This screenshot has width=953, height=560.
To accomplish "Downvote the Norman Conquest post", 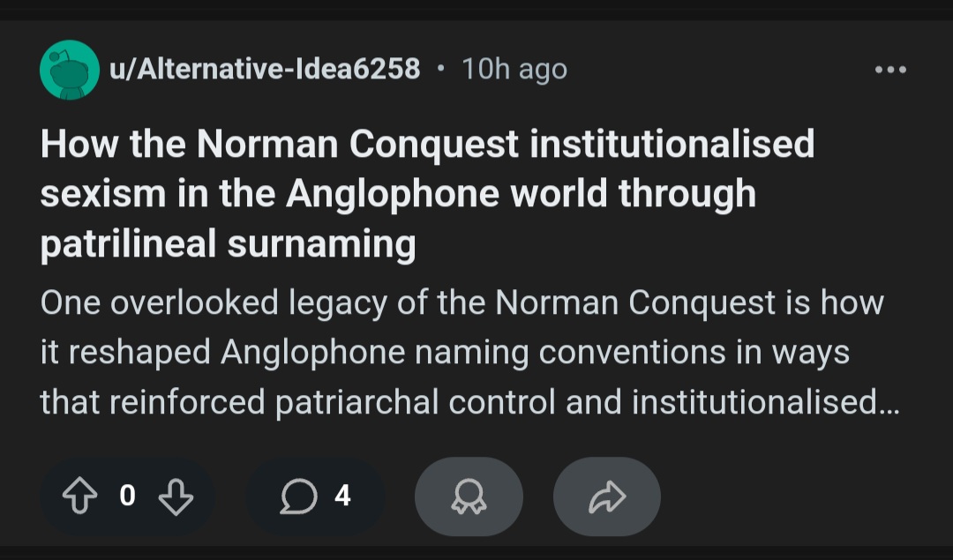I will pos(175,497).
